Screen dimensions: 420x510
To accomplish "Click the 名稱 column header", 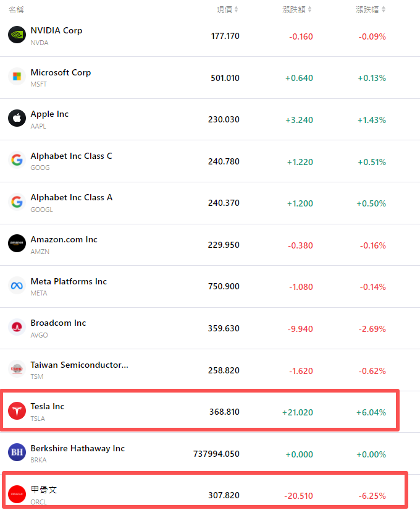I will (x=17, y=9).
